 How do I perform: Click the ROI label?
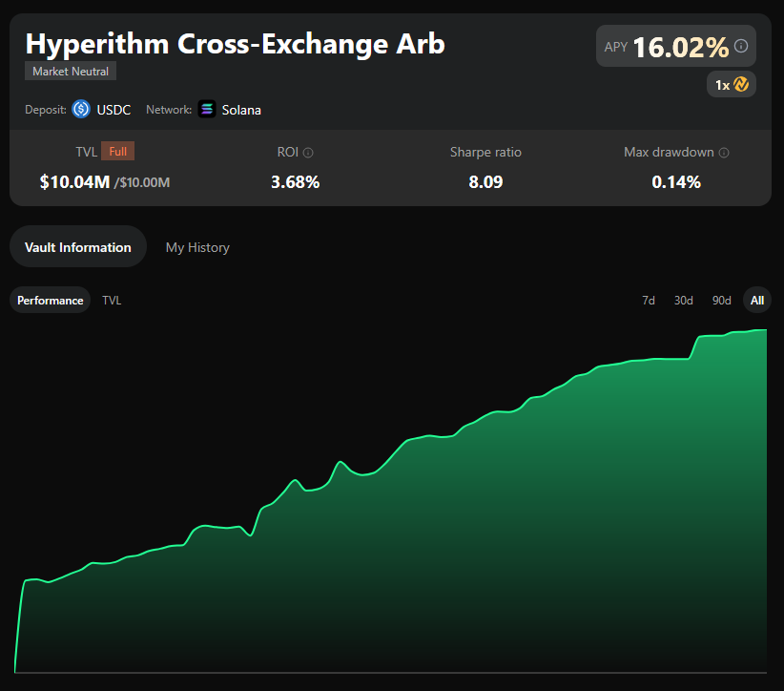click(287, 152)
